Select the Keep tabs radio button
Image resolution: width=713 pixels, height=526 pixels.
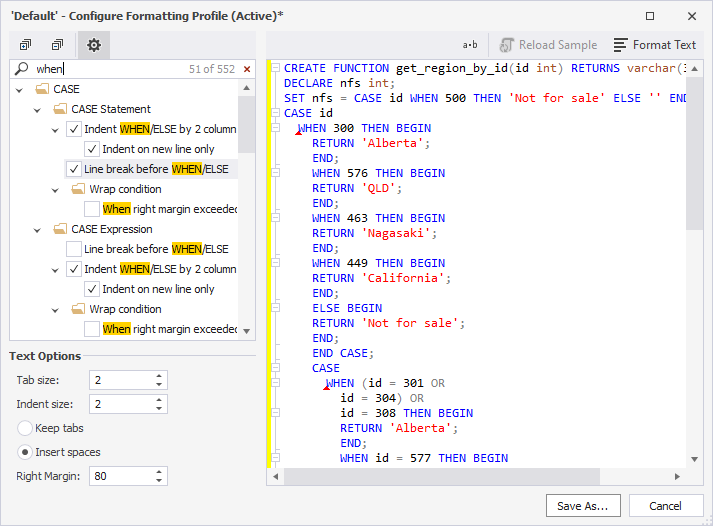[25, 428]
